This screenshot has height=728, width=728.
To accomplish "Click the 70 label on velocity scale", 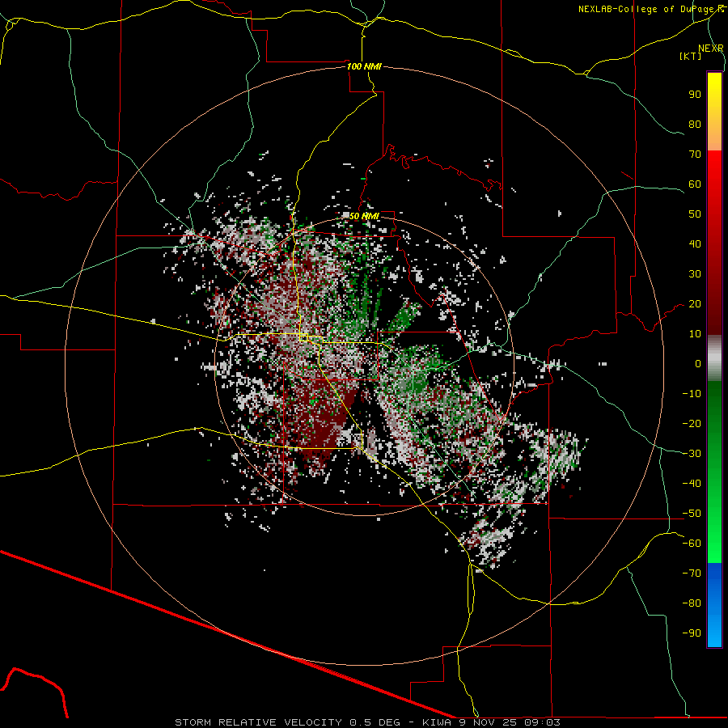I will point(695,154).
